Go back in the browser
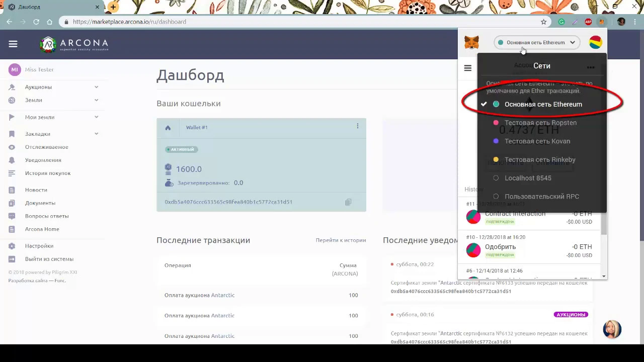 click(9, 22)
